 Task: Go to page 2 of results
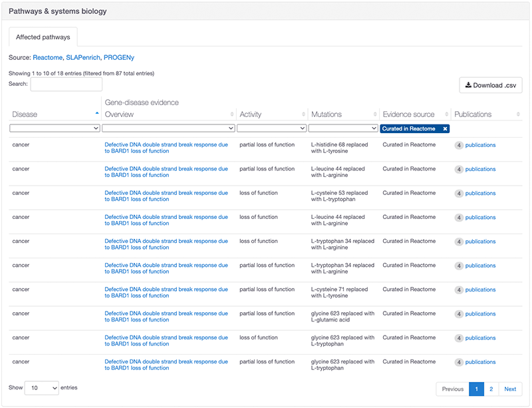[x=491, y=389]
